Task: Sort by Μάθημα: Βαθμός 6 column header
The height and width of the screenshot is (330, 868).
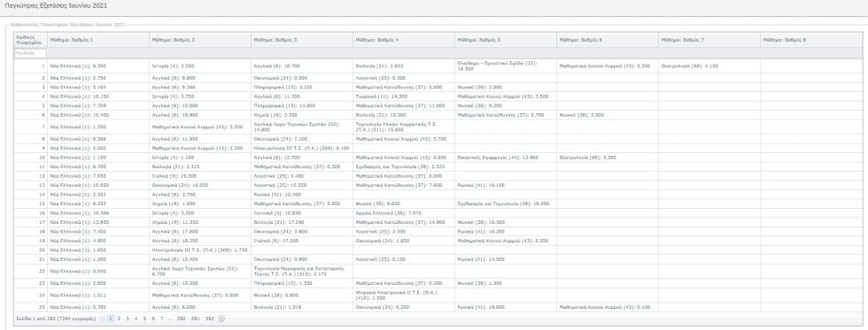Action: pos(608,40)
